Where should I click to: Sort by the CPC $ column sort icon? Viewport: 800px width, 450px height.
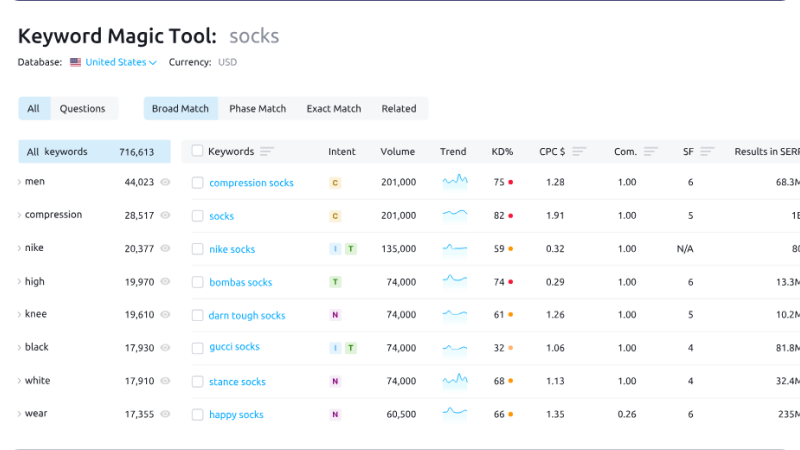tap(579, 152)
